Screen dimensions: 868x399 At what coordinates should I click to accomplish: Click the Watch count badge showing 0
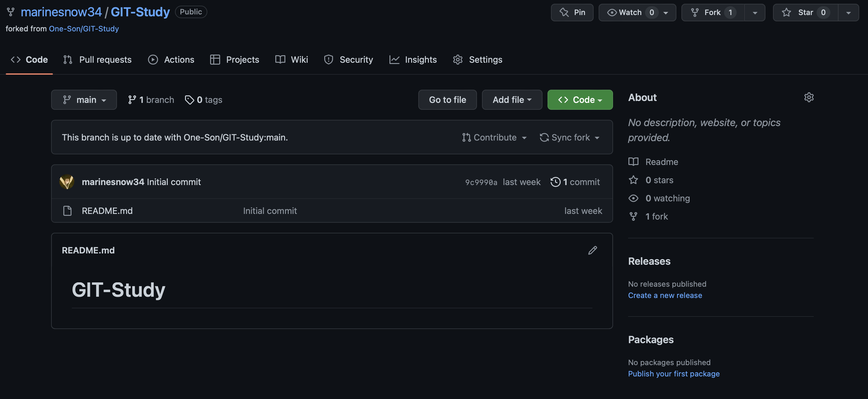click(651, 13)
